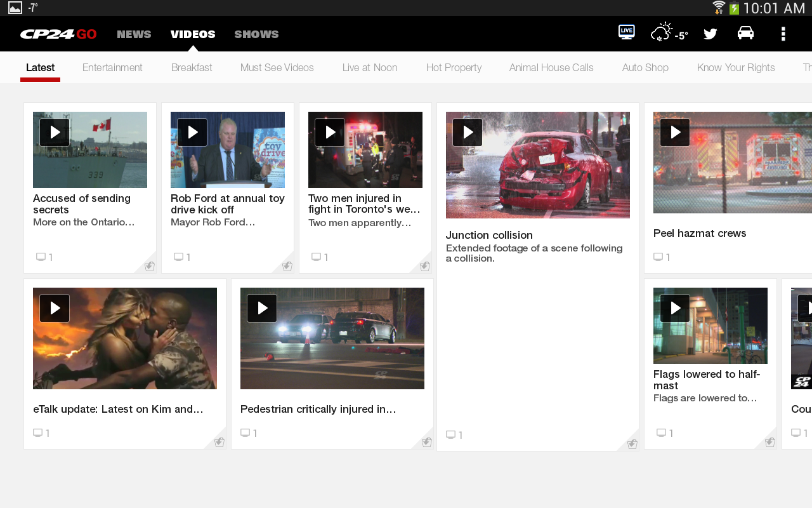Image resolution: width=812 pixels, height=508 pixels.
Task: Switch to the NEWS section
Action: pyautogui.click(x=134, y=34)
